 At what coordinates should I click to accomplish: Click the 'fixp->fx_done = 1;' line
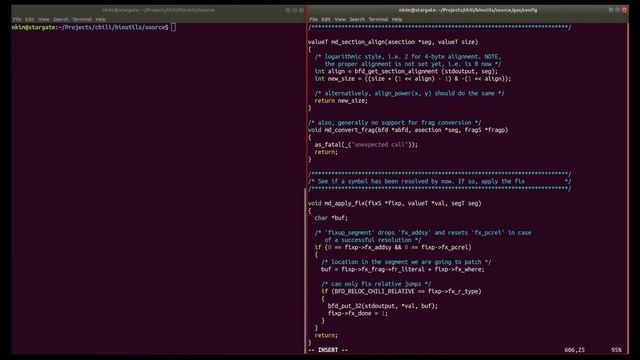coord(358,313)
